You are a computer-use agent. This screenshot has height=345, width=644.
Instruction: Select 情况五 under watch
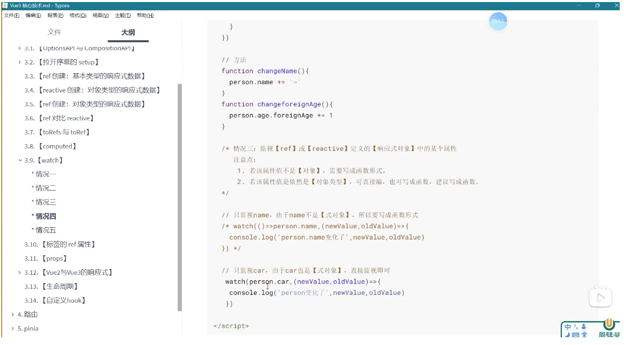tap(44, 230)
